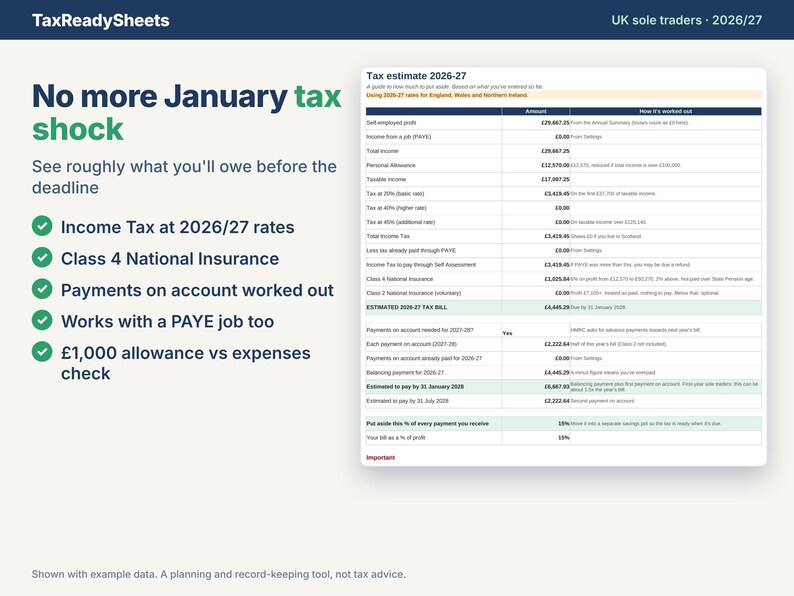Select the 'Tax at 20% (basic rate)' row label

(x=395, y=193)
